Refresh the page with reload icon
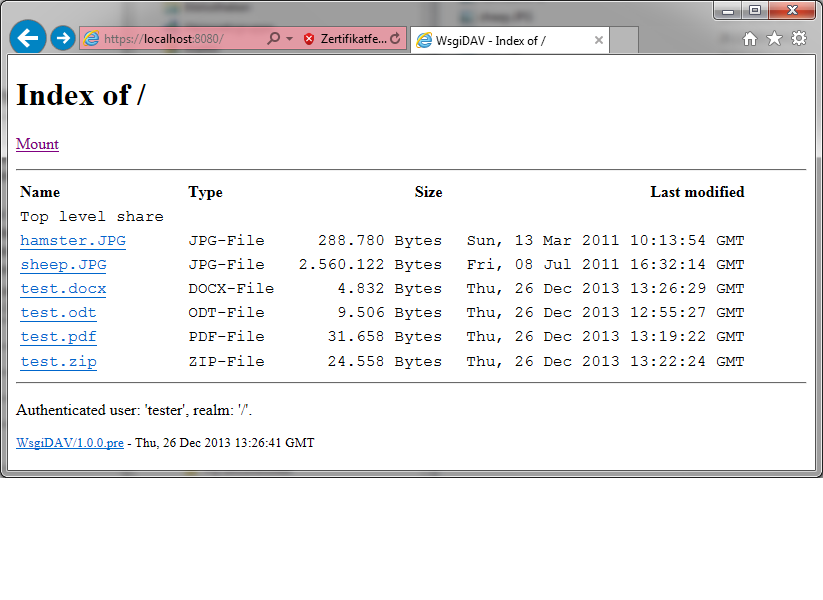823x600 pixels. pyautogui.click(x=396, y=39)
